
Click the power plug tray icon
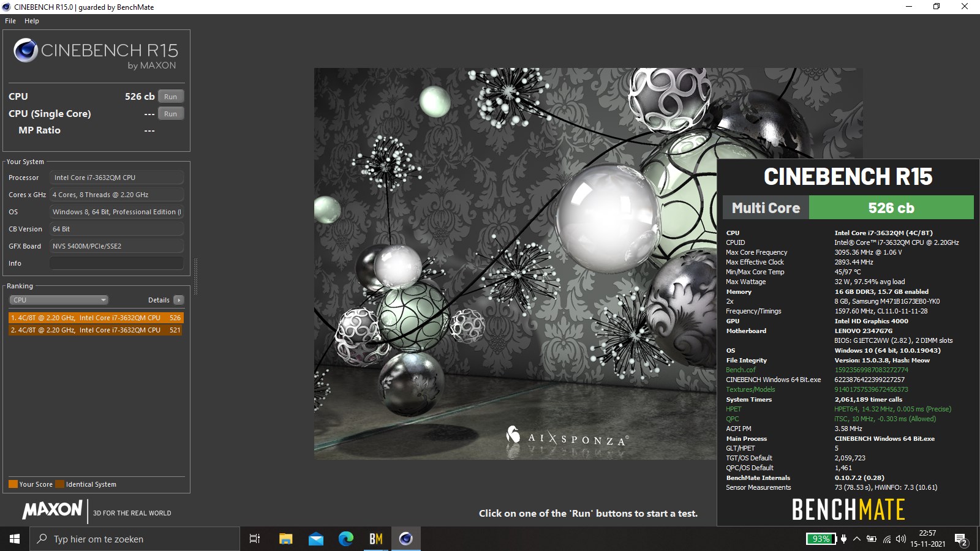coord(843,539)
